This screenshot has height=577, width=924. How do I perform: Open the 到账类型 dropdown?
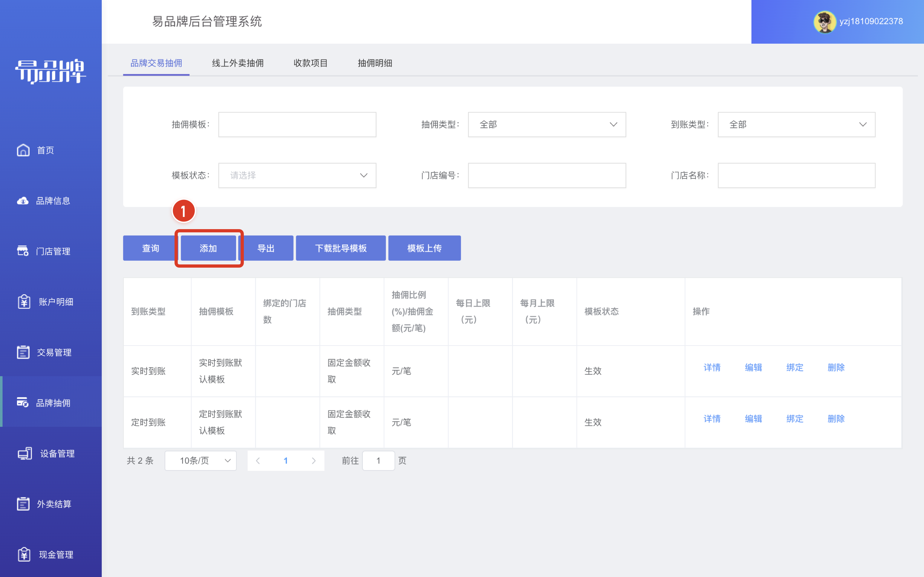point(796,125)
